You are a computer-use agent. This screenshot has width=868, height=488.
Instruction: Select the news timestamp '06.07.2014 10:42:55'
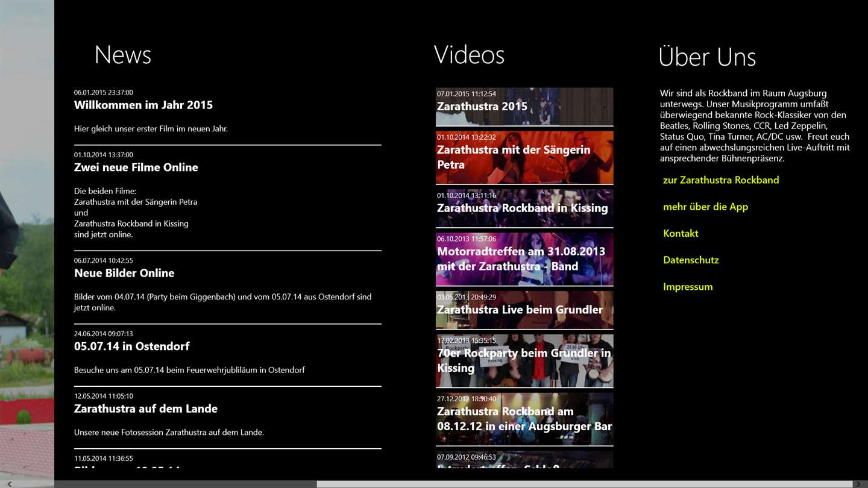104,261
